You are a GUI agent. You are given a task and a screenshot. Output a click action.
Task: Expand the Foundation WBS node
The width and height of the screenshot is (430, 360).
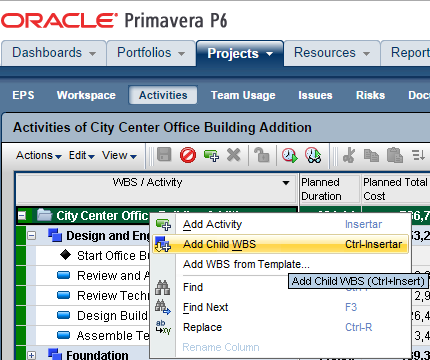(x=31, y=355)
